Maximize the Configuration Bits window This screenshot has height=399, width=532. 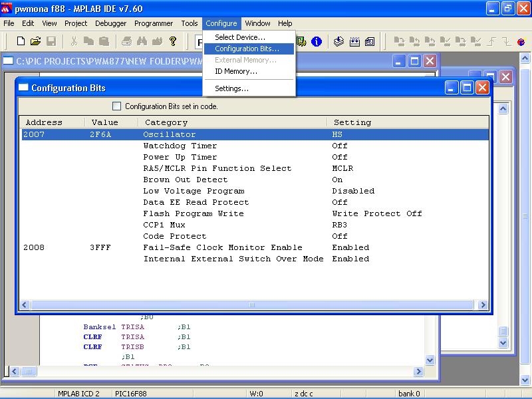(x=467, y=88)
